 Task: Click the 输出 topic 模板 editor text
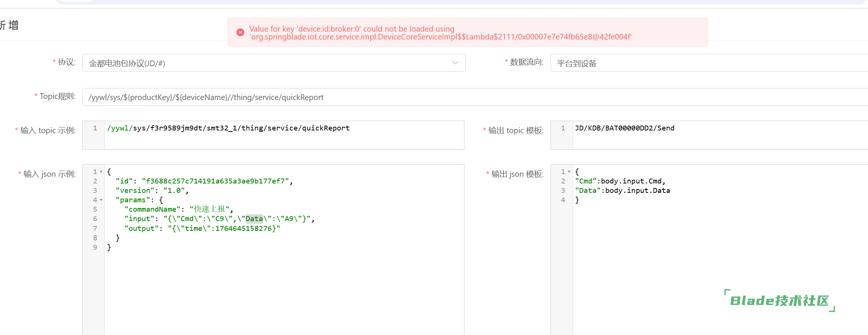625,128
